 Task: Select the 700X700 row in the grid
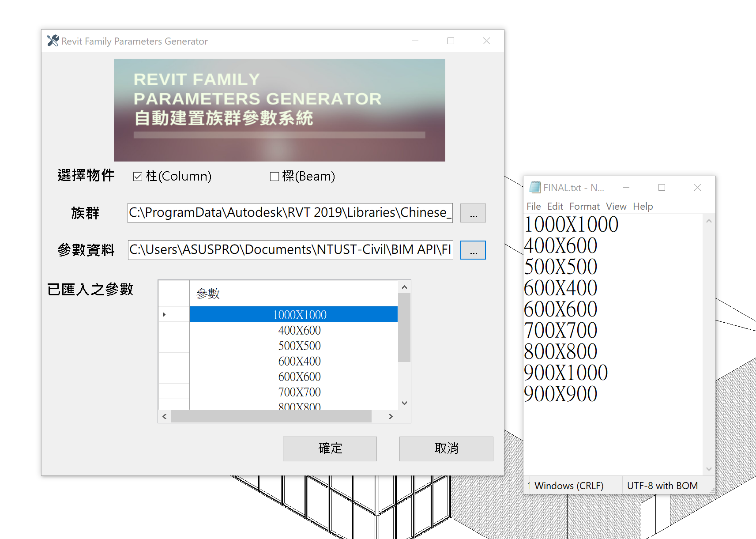[x=293, y=392]
